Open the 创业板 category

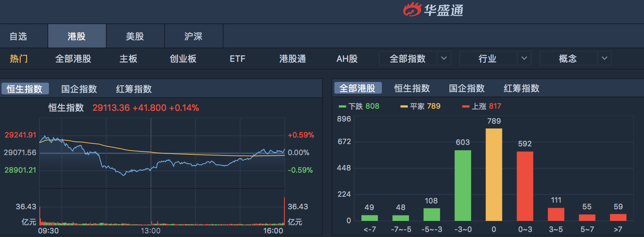pyautogui.click(x=183, y=59)
